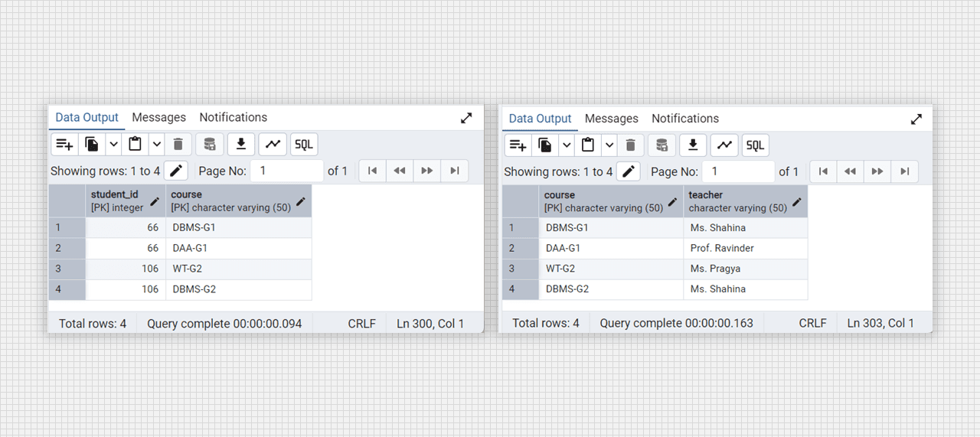Go to next page in right panel

pyautogui.click(x=877, y=171)
